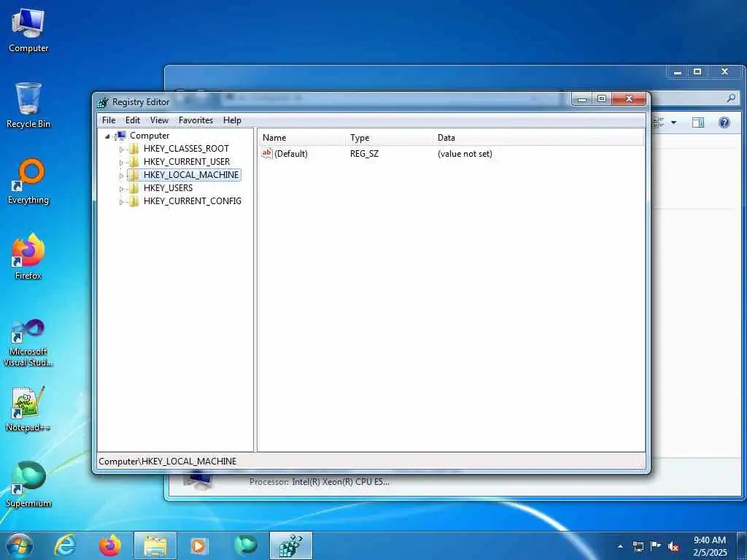Screen dimensions: 747x560
Task: Open the Notepad++ desktop shortcut
Action: (28, 409)
